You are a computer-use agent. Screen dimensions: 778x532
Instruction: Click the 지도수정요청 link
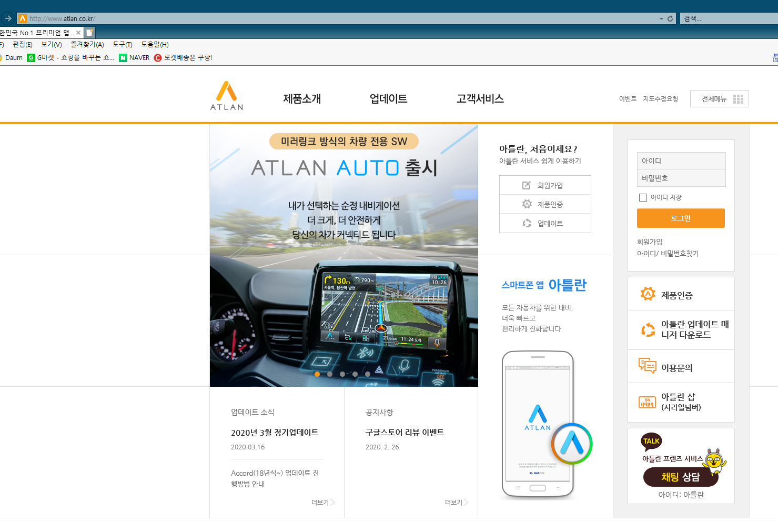660,99
